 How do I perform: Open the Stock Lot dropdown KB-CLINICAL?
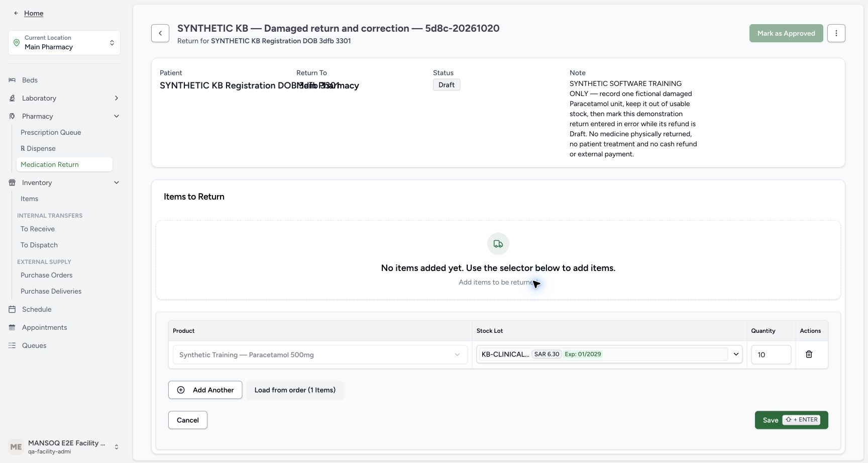609,354
